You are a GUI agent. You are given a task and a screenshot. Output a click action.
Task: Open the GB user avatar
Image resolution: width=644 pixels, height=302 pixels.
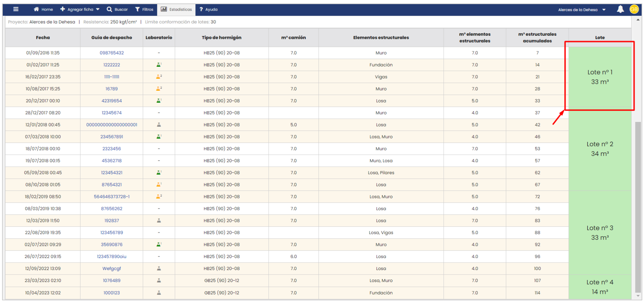tap(634, 9)
